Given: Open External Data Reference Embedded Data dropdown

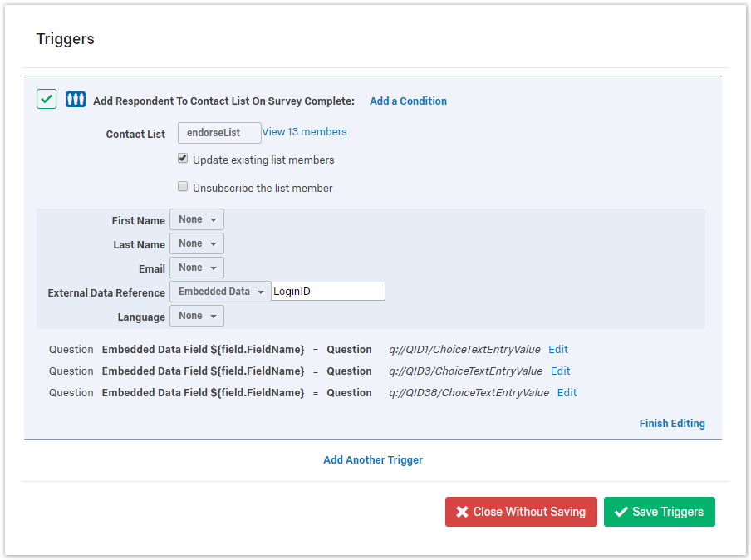Looking at the screenshot, I should click(x=220, y=292).
